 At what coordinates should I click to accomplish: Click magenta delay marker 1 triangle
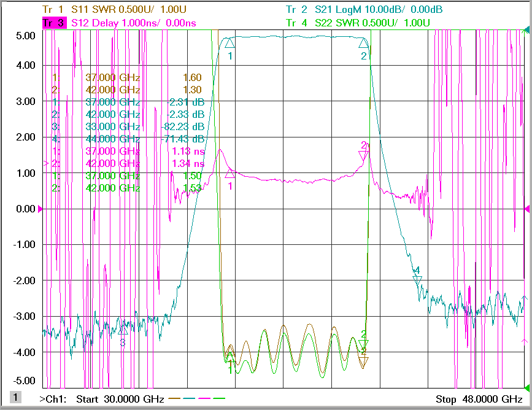[229, 174]
